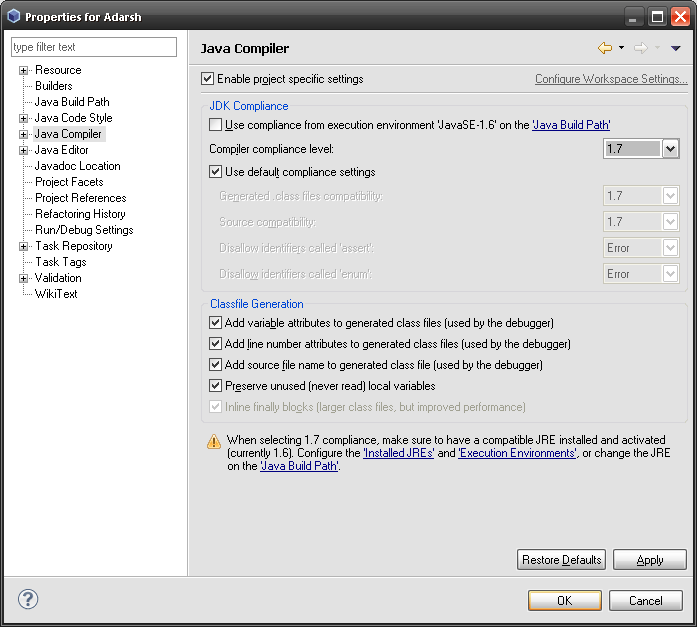
Task: Expand the Resource tree node
Action: [24, 70]
